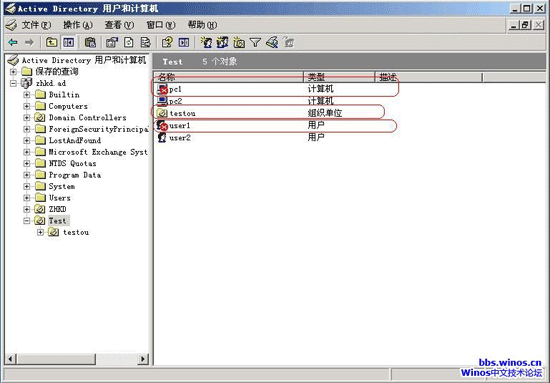Expand the NTDS Quotas node

click(x=27, y=163)
